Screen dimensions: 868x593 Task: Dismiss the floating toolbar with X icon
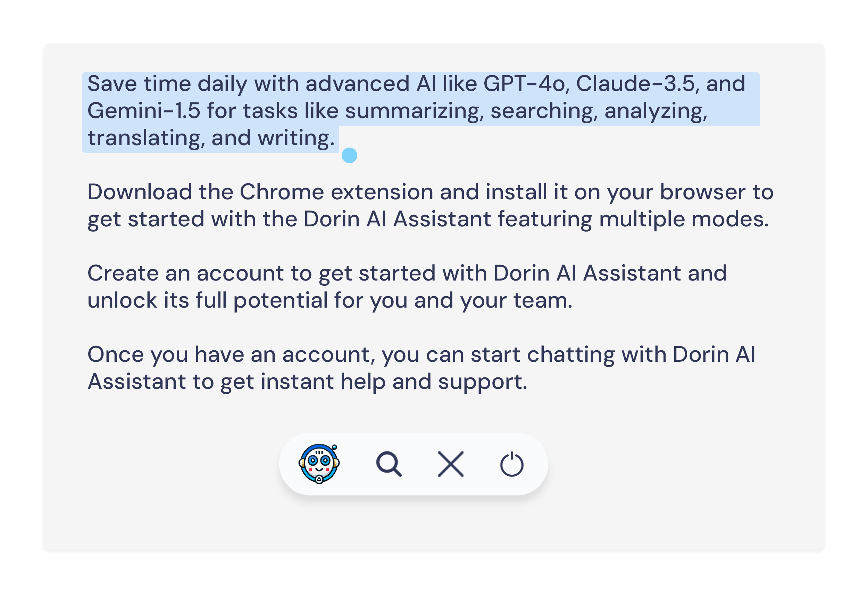[450, 464]
